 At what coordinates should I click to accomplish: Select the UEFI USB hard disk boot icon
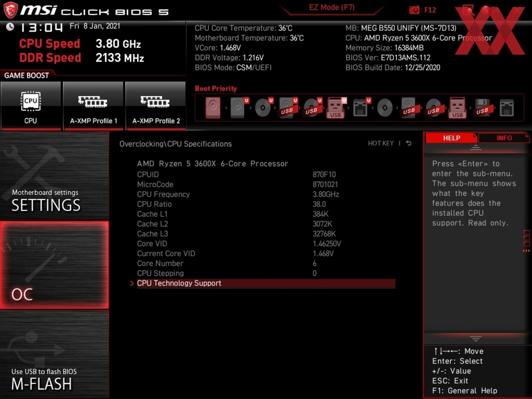pos(288,108)
